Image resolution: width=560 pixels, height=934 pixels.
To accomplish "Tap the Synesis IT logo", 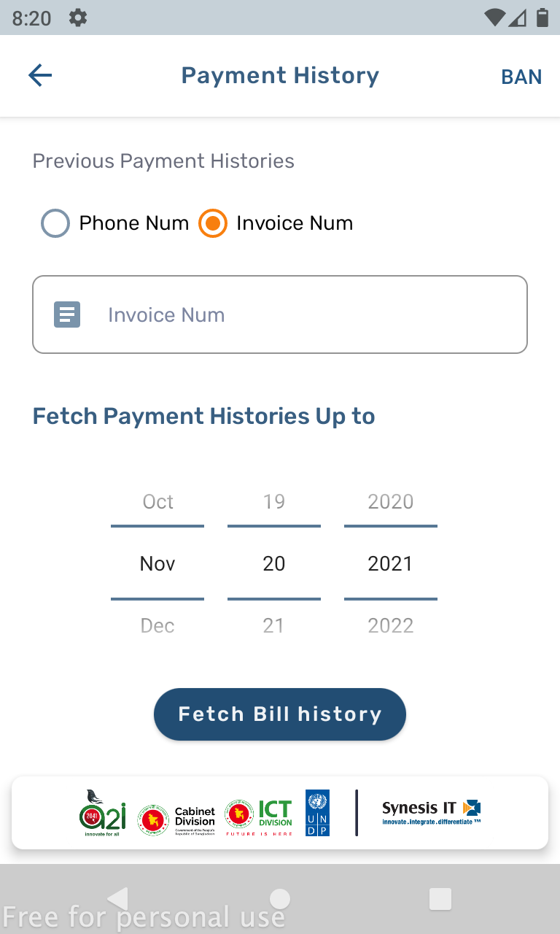I will [x=432, y=811].
